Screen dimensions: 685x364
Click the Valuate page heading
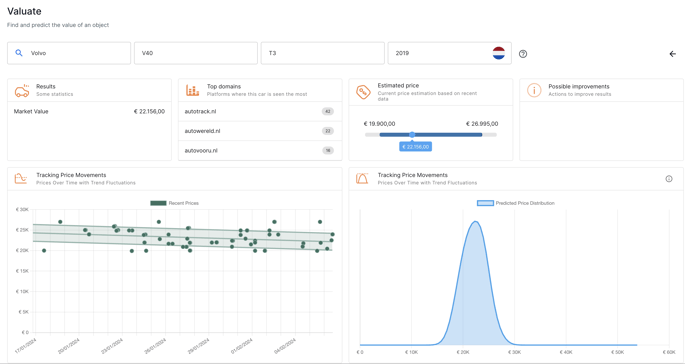[24, 11]
